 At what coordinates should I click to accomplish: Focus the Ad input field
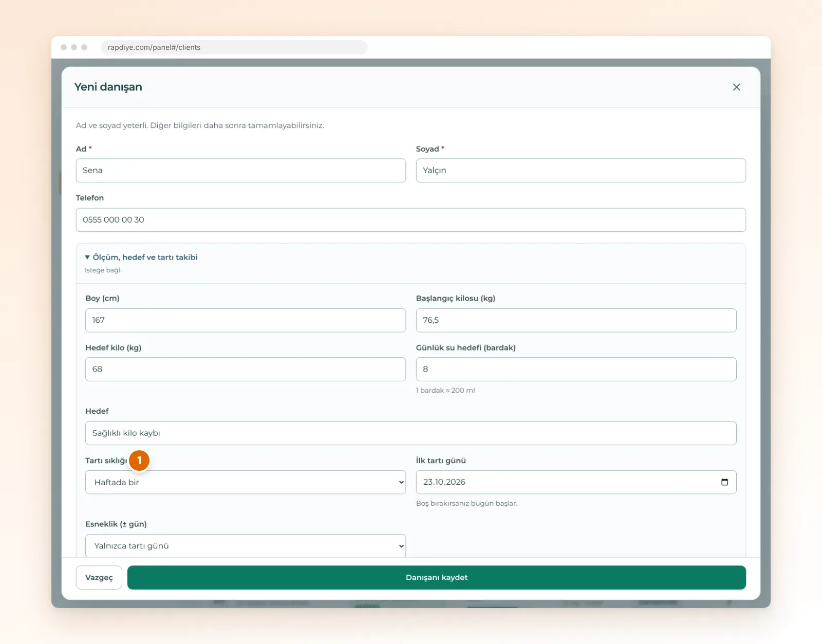click(x=241, y=171)
